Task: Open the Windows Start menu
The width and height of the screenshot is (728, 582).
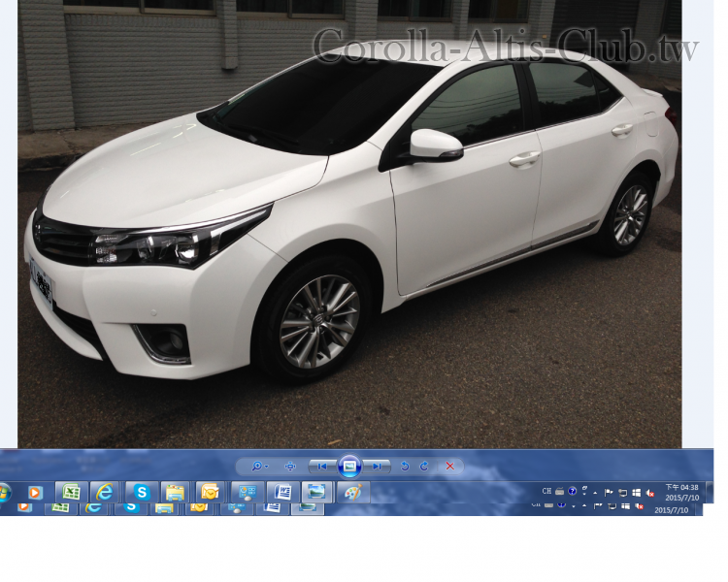Action: click(x=4, y=493)
